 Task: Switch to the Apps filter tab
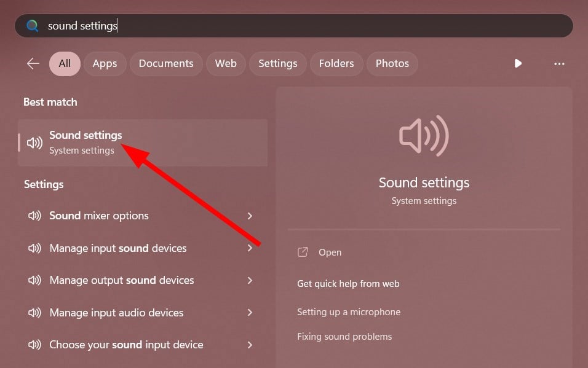(x=105, y=63)
